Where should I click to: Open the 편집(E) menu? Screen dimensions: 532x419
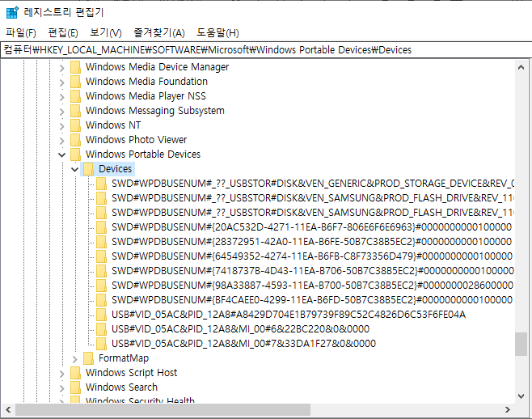[63, 33]
